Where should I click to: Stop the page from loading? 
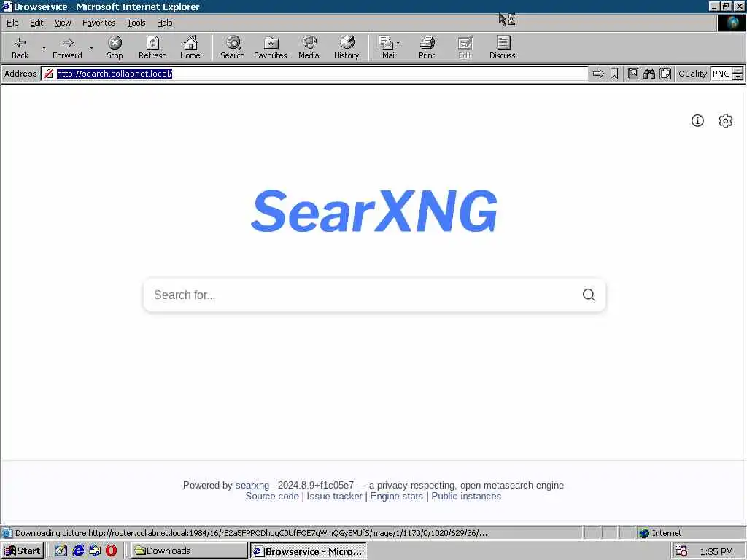pos(115,47)
